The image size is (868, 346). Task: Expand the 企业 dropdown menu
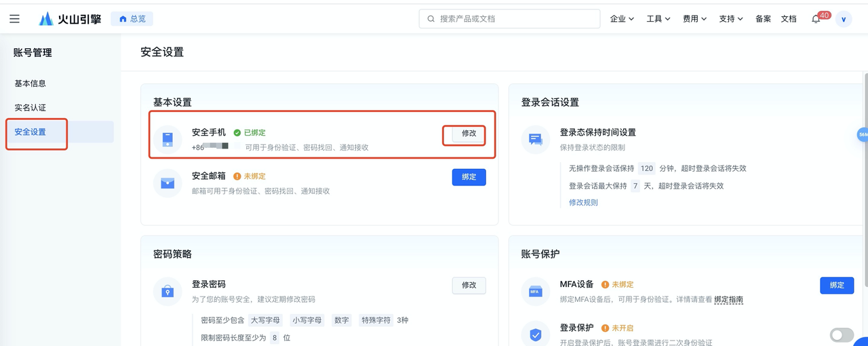(622, 19)
